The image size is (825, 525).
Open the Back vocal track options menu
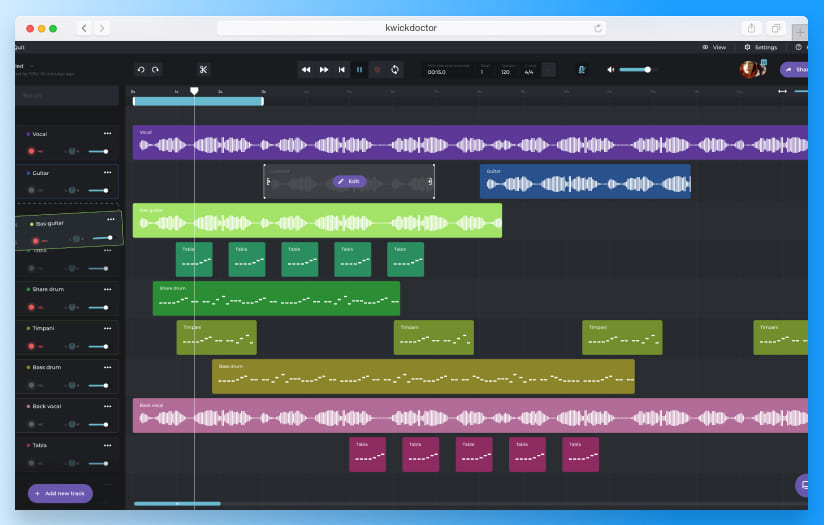(108, 406)
